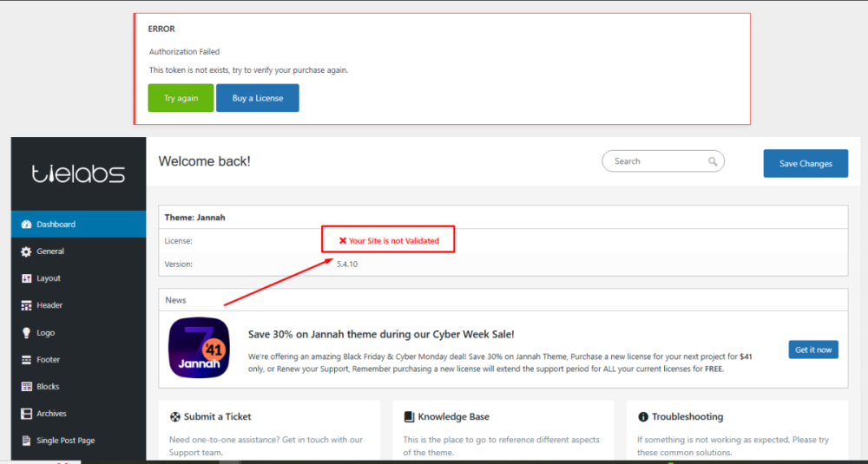Click the Layout icon in sidebar

pos(26,278)
